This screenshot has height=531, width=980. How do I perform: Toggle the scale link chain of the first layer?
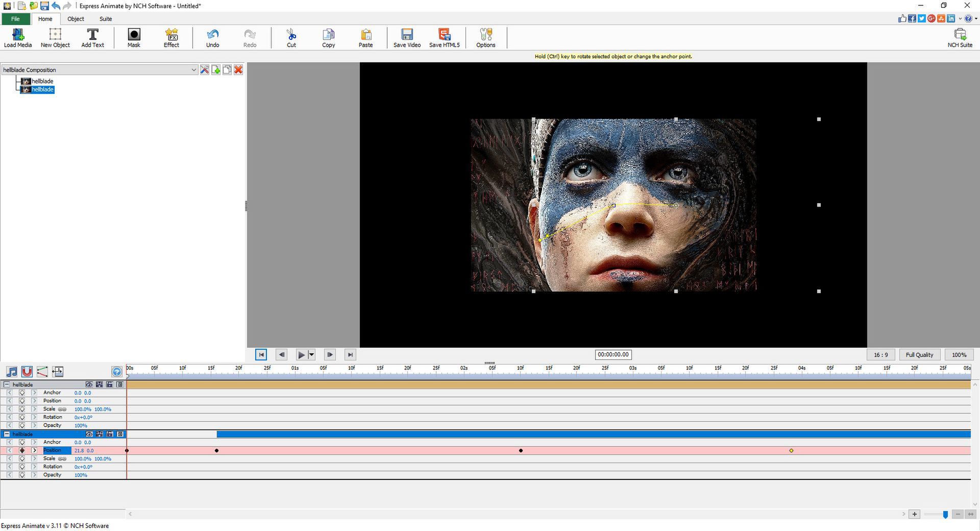pos(62,409)
